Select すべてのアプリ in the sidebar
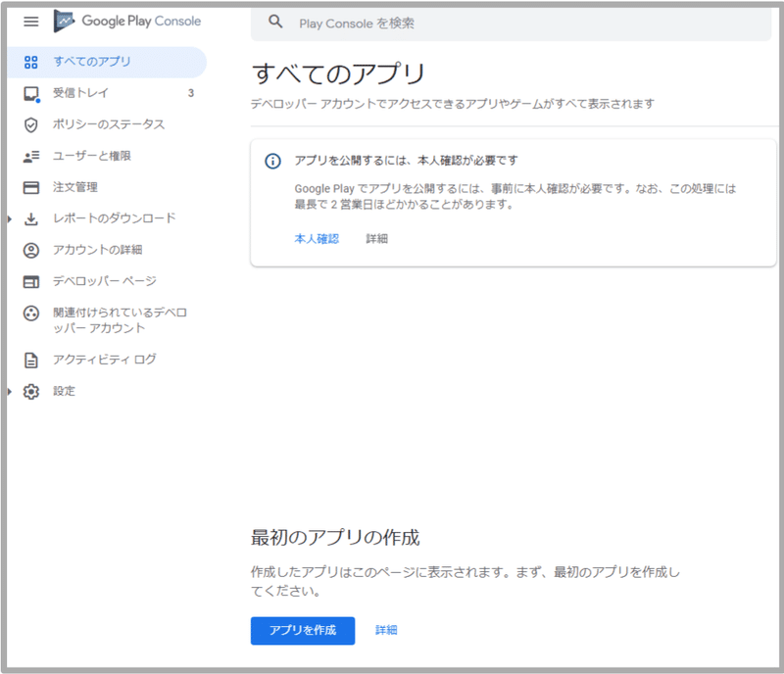 tap(107, 62)
